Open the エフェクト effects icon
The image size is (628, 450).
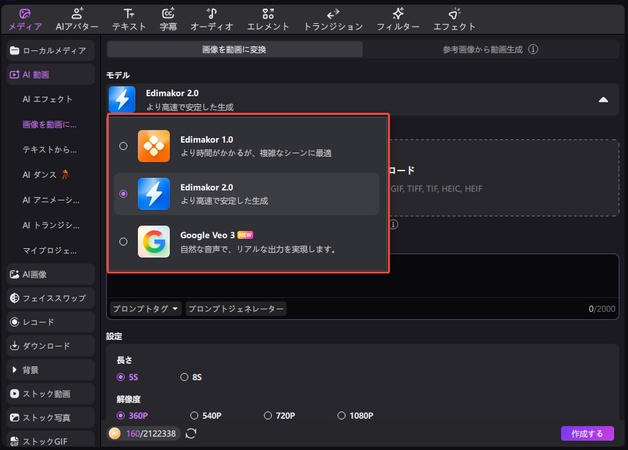[454, 14]
